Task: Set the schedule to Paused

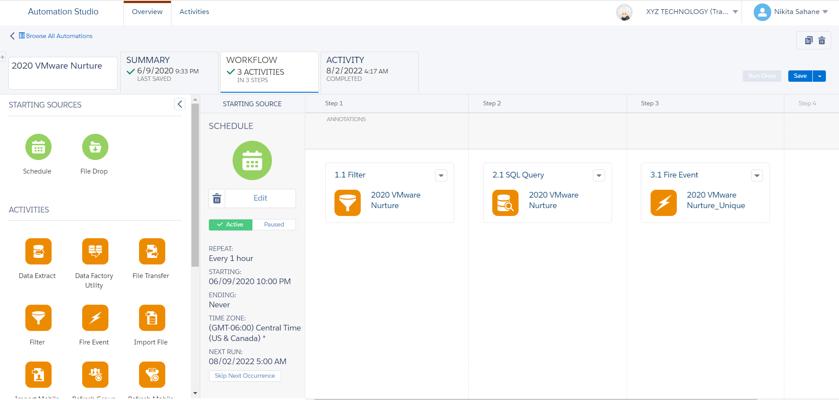Action: (273, 225)
